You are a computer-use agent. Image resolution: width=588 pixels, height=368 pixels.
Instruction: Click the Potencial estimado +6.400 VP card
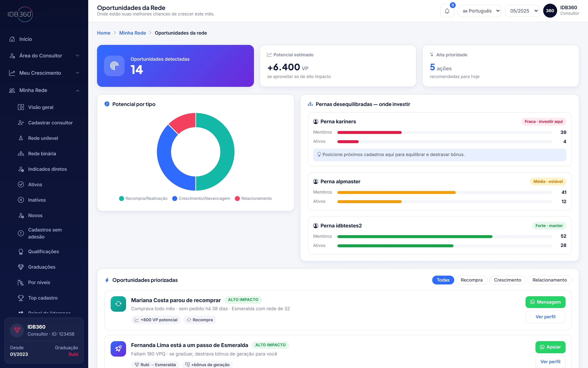(x=338, y=66)
